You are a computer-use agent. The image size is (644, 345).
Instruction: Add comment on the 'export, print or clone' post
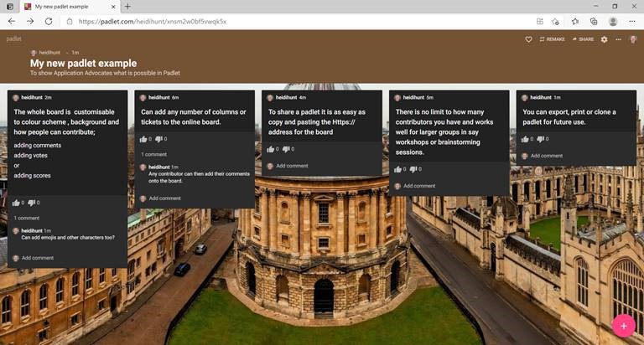click(x=545, y=156)
